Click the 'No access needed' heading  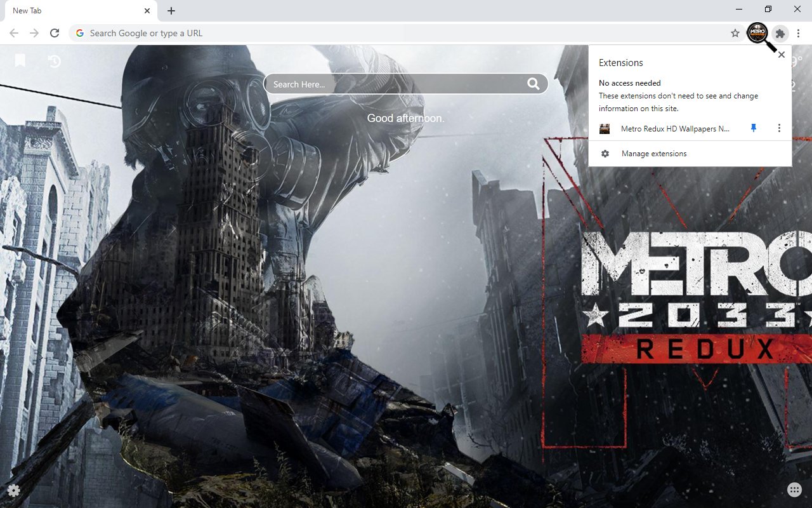point(630,83)
